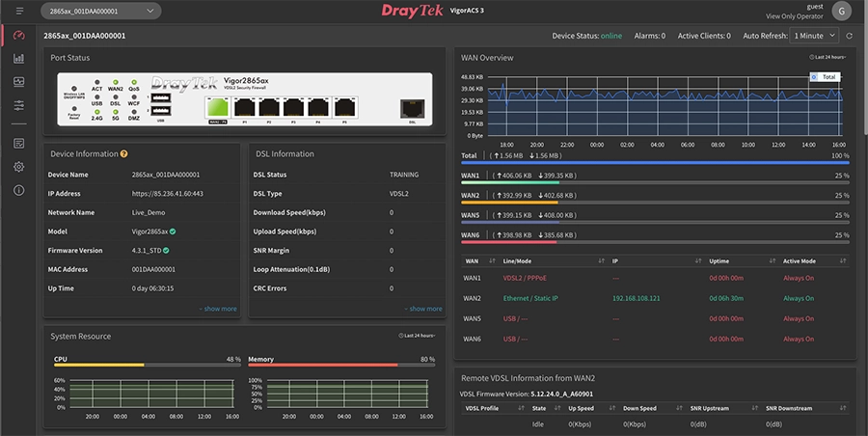
Task: Toggle the Total series in WAN chart legend
Action: (x=825, y=77)
